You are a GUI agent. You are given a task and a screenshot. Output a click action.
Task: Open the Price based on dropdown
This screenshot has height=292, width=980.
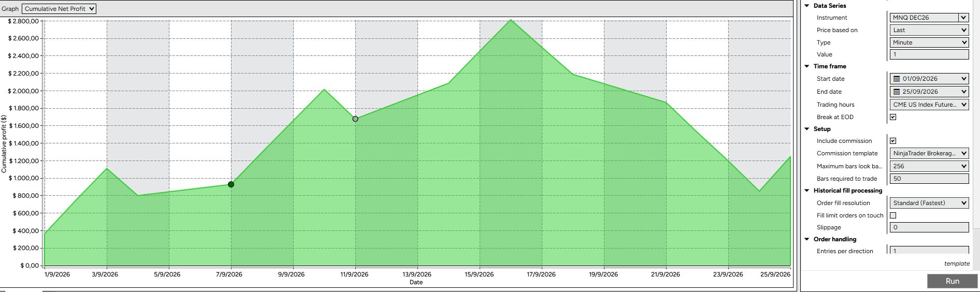click(929, 30)
